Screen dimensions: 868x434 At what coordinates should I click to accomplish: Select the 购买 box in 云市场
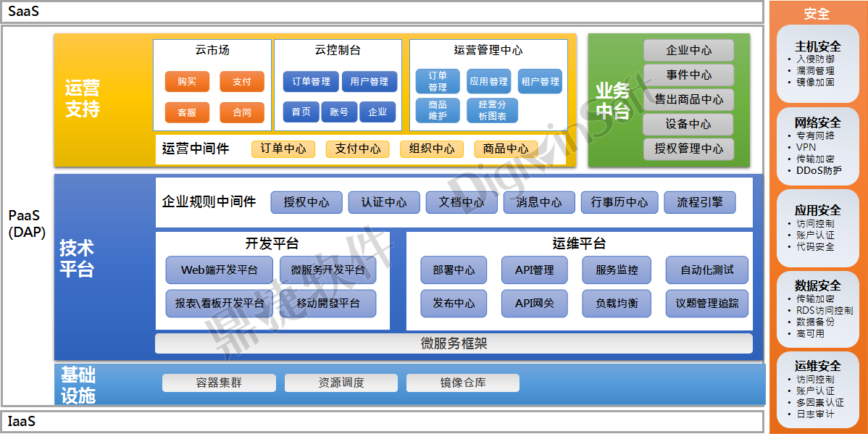coord(187,81)
